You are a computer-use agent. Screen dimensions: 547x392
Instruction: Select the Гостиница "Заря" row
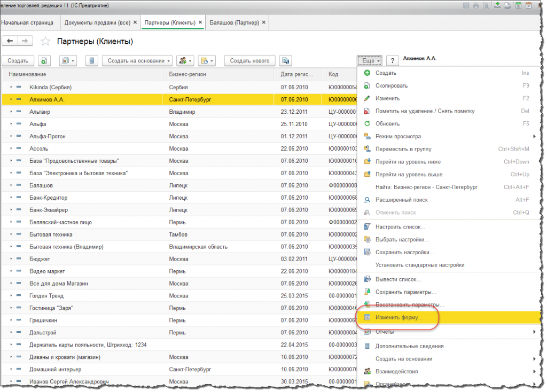[179, 308]
